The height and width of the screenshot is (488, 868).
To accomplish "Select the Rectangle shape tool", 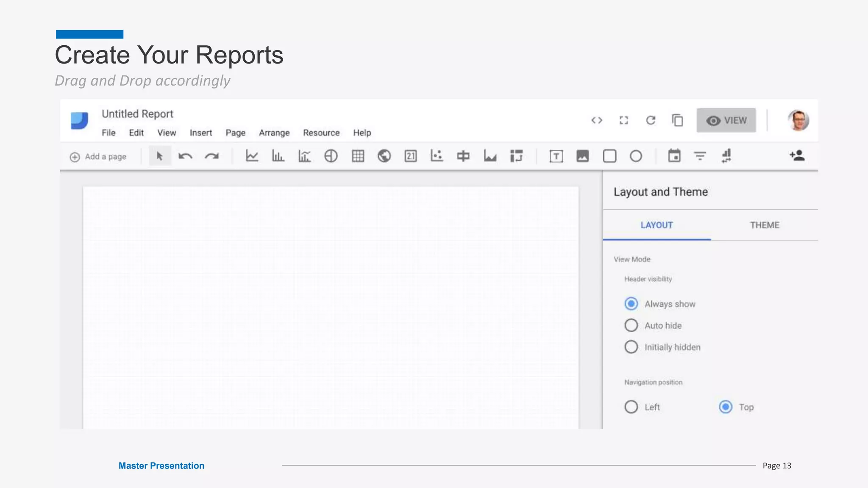I will (x=609, y=156).
